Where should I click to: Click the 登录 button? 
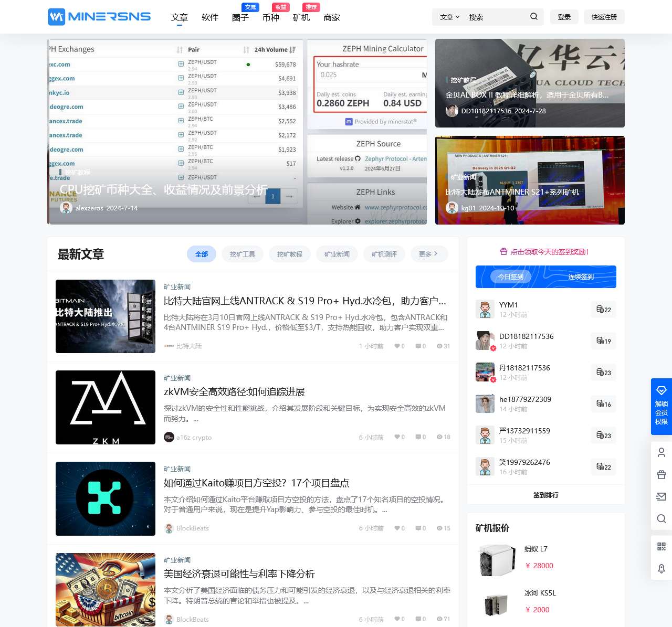click(x=564, y=17)
